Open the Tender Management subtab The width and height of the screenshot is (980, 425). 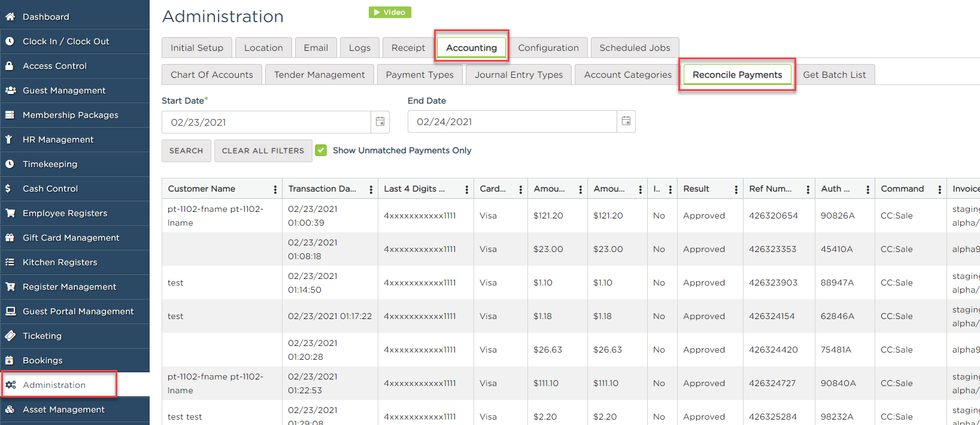(320, 75)
